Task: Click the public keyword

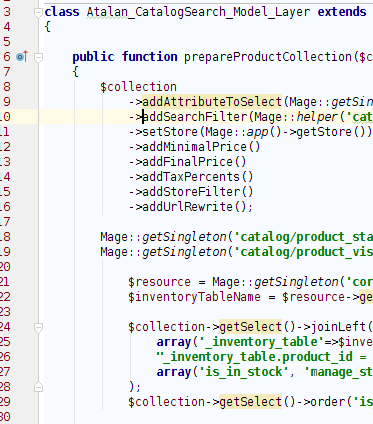Action: pyautogui.click(x=93, y=57)
